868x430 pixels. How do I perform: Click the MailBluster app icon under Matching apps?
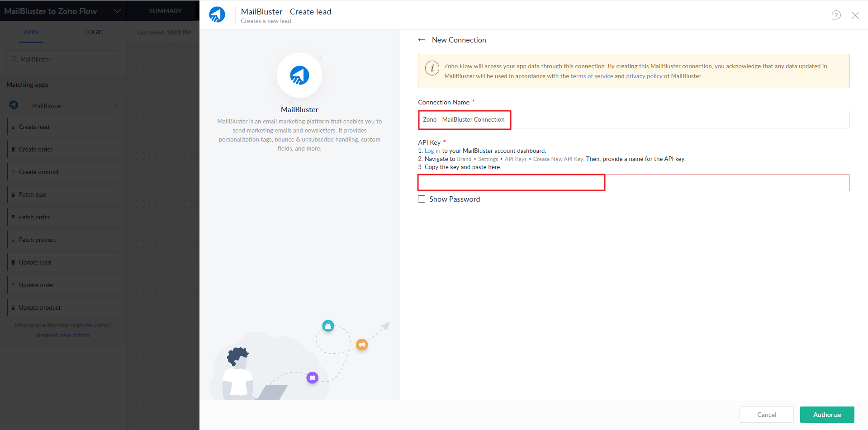(x=14, y=105)
